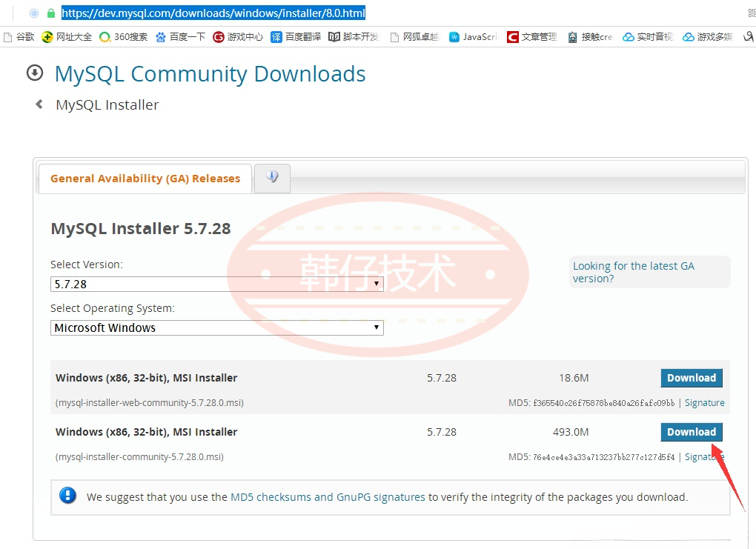Open the 脚本开发 bookmark
Screen dimensions: 756x549
click(x=354, y=37)
